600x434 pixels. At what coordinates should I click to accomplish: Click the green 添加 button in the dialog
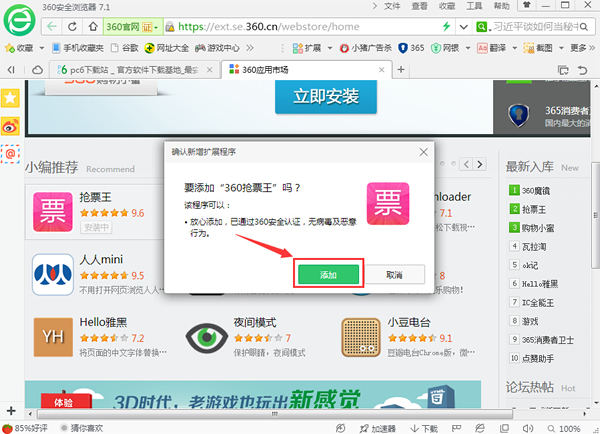[328, 274]
